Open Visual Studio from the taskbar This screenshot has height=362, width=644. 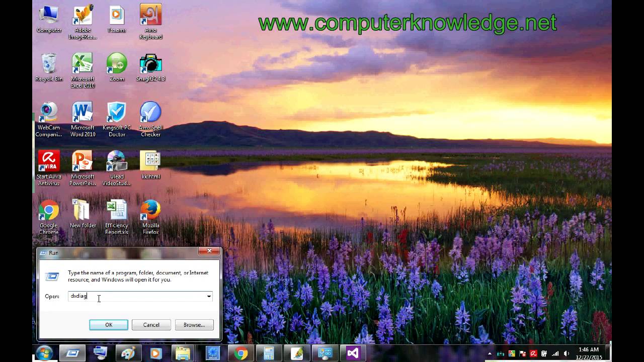[353, 353]
